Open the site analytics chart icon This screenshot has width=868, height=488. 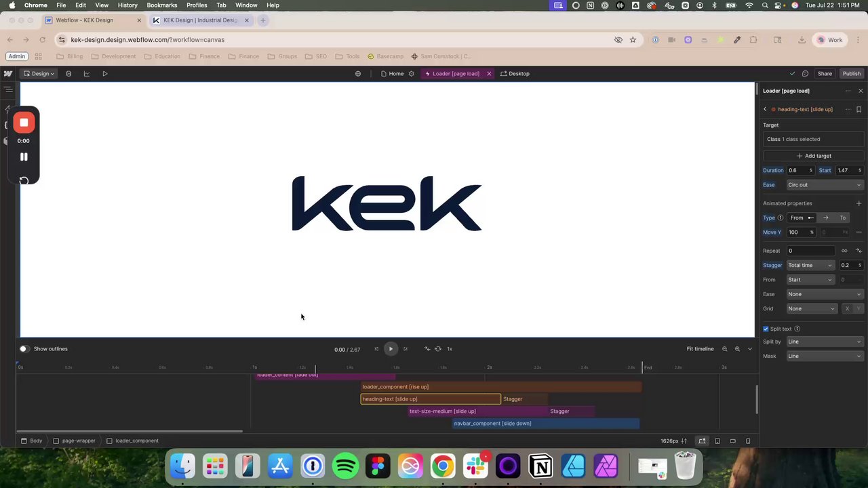pos(87,73)
